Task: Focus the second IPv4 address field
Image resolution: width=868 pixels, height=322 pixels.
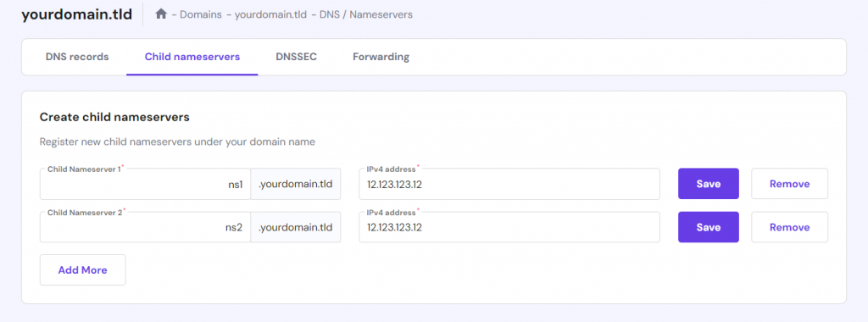Action: click(509, 227)
